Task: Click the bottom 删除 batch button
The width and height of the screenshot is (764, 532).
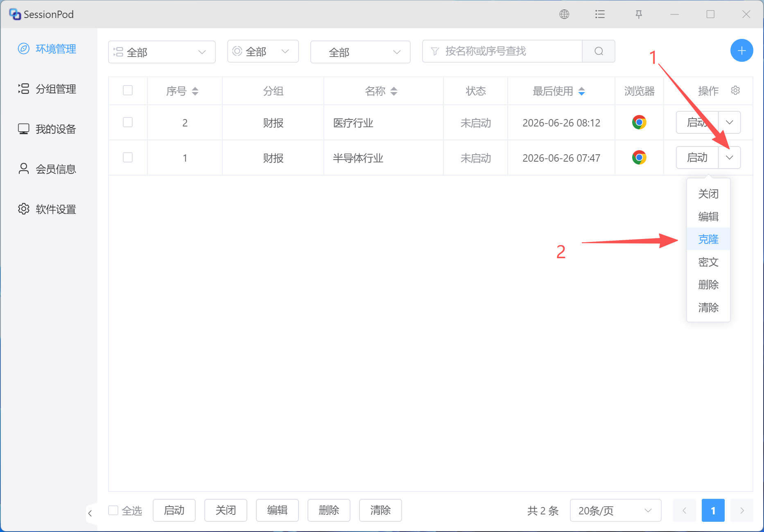Action: pos(329,510)
